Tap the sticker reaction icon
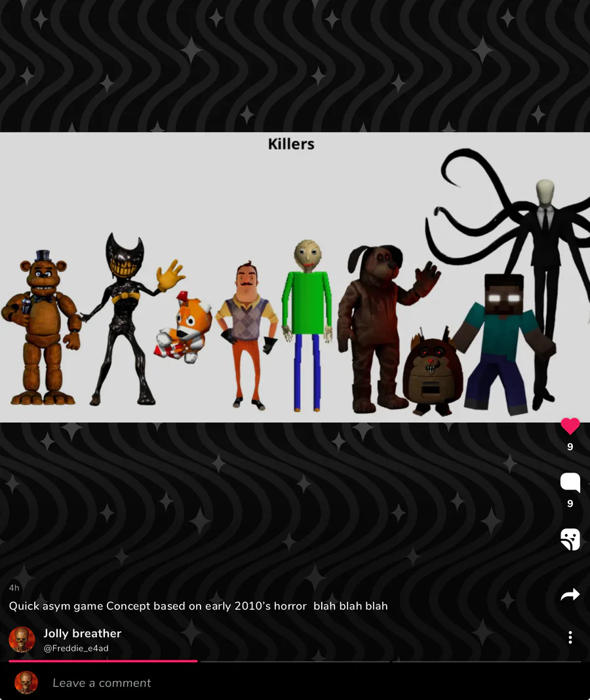This screenshot has height=700, width=590. [x=570, y=539]
